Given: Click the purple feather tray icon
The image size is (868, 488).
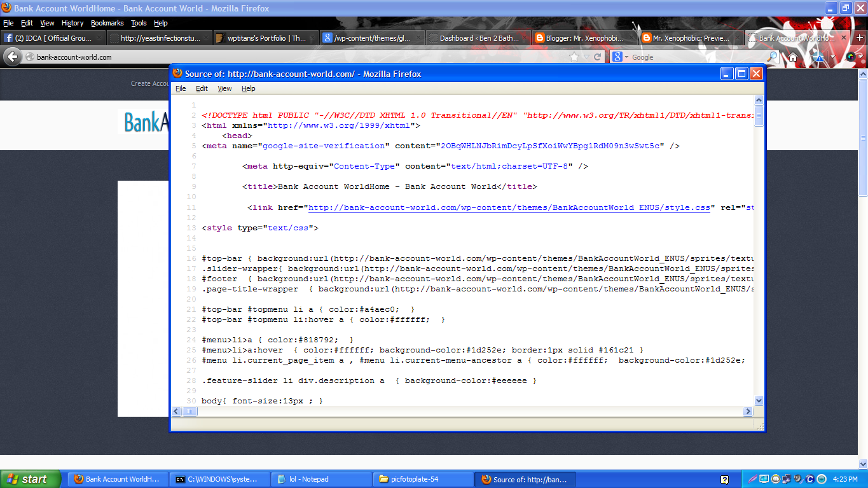Looking at the screenshot, I should (x=753, y=479).
